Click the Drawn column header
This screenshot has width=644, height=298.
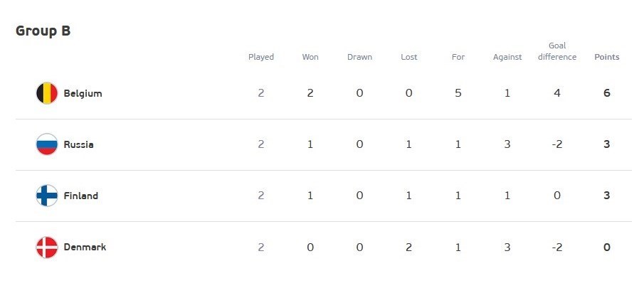pyautogui.click(x=359, y=57)
